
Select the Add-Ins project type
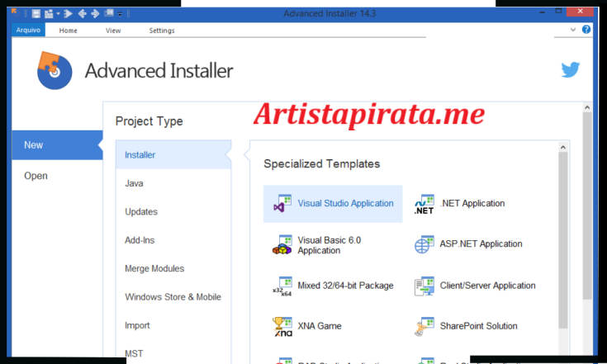[173, 240]
